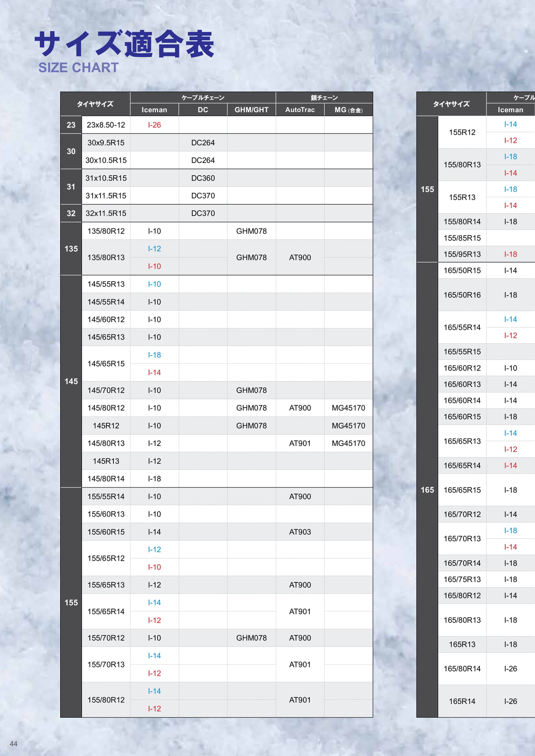The image size is (535, 756).
Task: Click the 145/65R15 tire size cell
Action: (106, 364)
